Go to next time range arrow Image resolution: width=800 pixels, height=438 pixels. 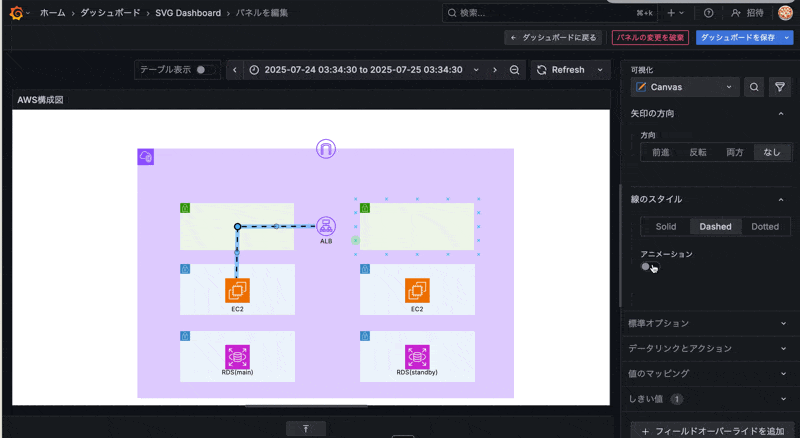[x=494, y=70]
